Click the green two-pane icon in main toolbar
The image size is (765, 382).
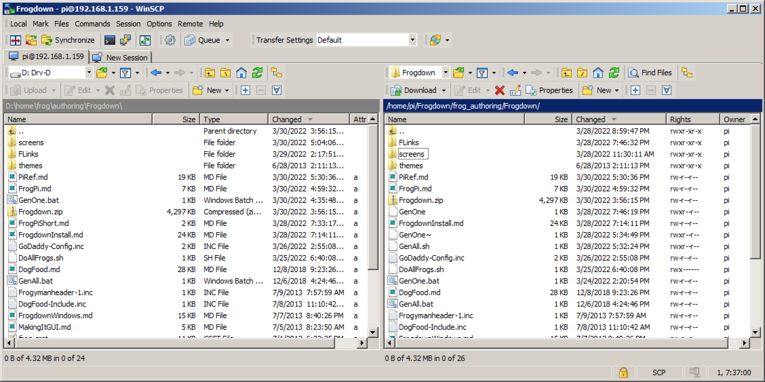[145, 40]
